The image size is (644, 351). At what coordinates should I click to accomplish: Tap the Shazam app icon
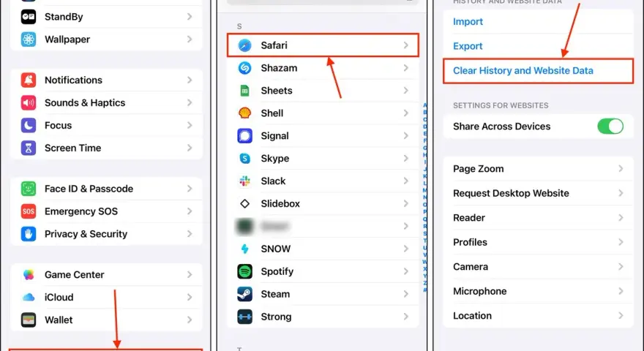click(244, 68)
